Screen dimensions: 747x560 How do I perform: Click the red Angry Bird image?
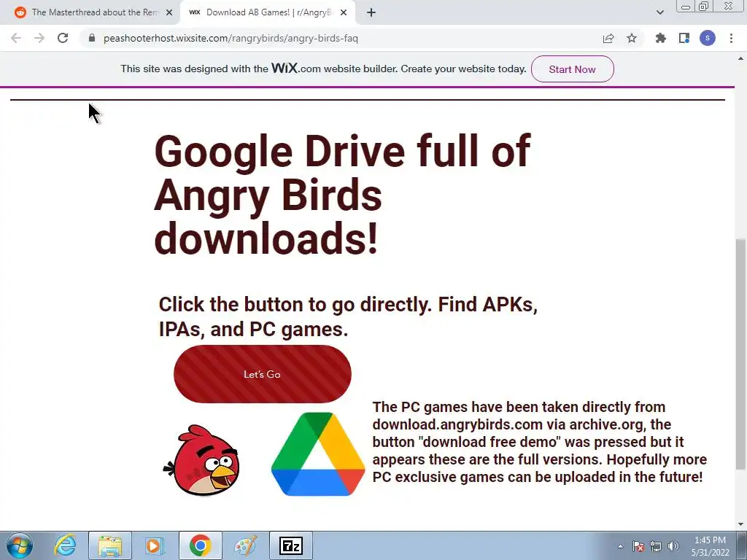pyautogui.click(x=201, y=459)
